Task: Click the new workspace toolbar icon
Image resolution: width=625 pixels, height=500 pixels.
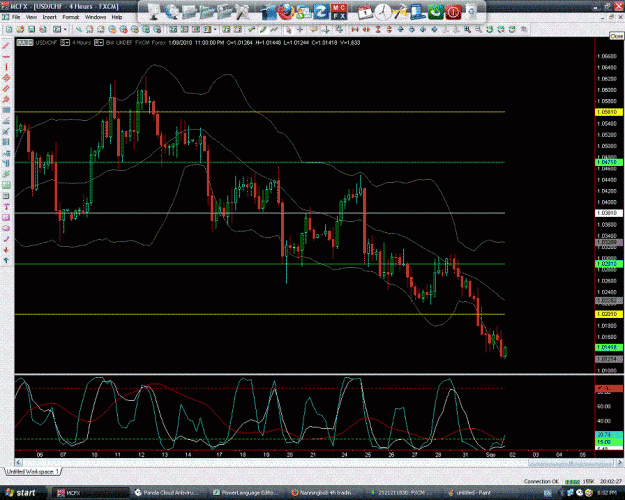Action: (x=9, y=30)
